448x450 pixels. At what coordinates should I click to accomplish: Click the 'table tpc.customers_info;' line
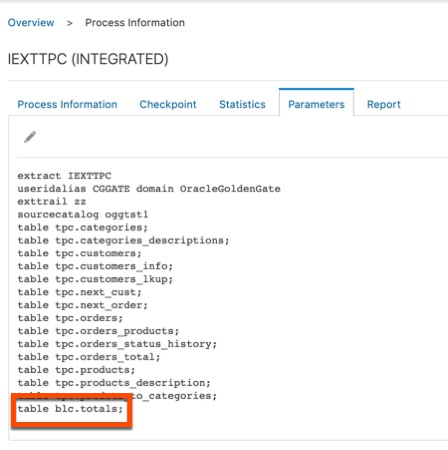click(95, 266)
